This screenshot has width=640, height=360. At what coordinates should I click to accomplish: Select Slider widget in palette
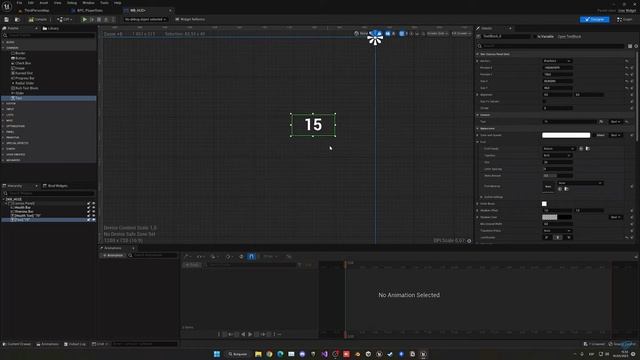tap(19, 93)
